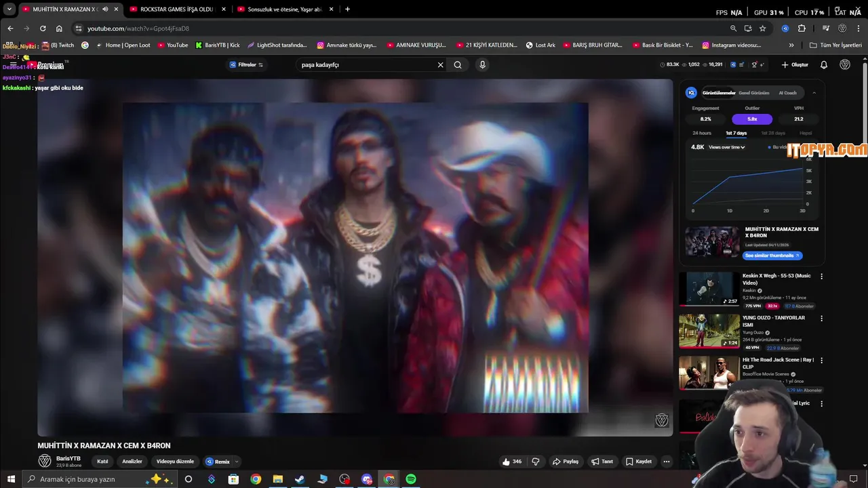Open BarisYTB channel name link

point(68,459)
